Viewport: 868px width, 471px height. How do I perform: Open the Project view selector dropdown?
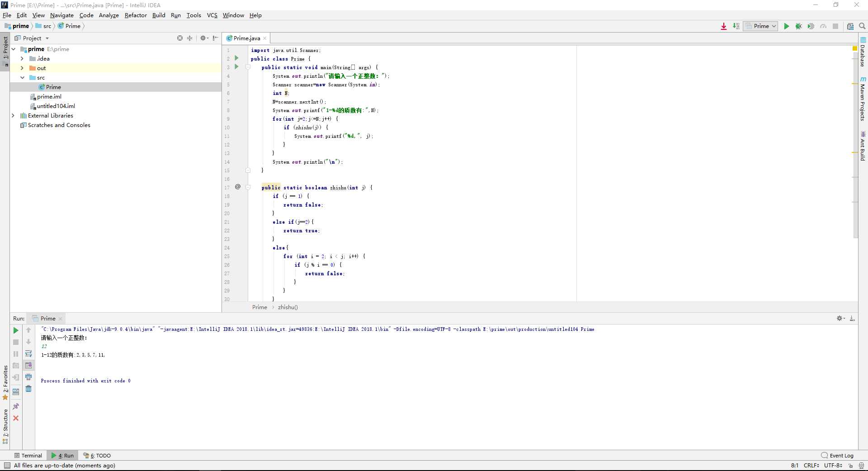(32, 38)
